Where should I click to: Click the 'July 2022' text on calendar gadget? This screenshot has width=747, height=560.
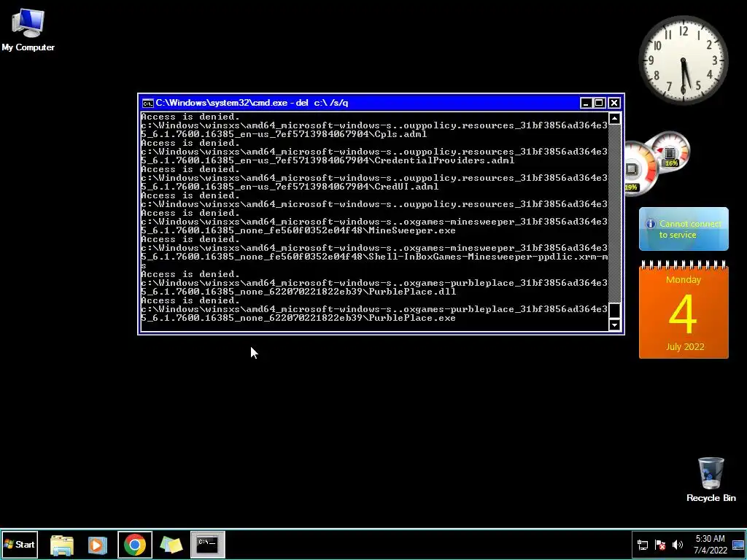tap(684, 346)
